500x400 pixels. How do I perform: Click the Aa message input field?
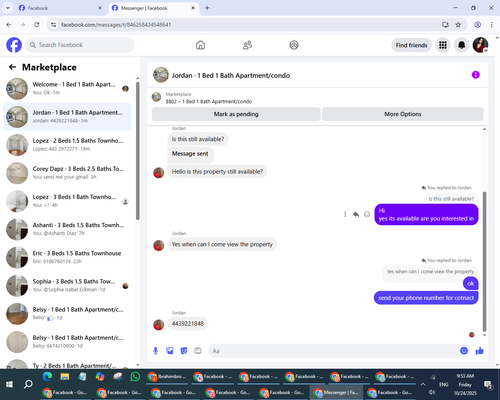(333, 351)
